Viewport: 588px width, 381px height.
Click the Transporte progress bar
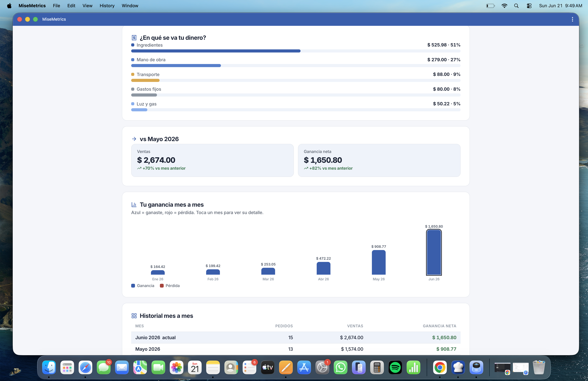coord(296,80)
